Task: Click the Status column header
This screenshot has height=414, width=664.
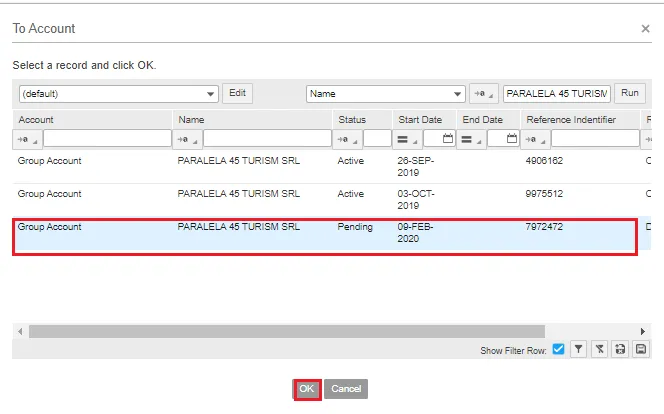Action: (x=352, y=120)
